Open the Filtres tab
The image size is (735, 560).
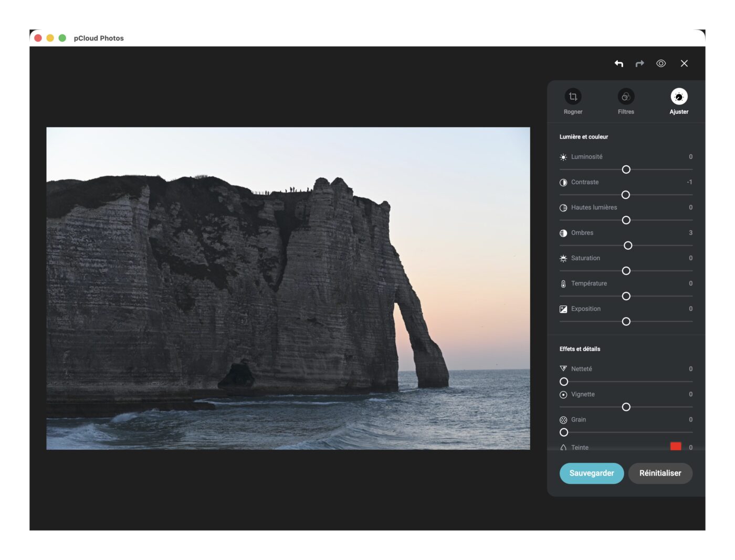tap(626, 97)
